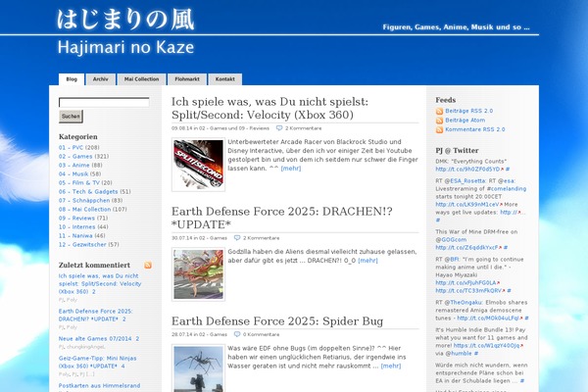Open tweet link http://t.co/Z6qddkYxcF
The height and width of the screenshot is (392, 588).
point(466,248)
